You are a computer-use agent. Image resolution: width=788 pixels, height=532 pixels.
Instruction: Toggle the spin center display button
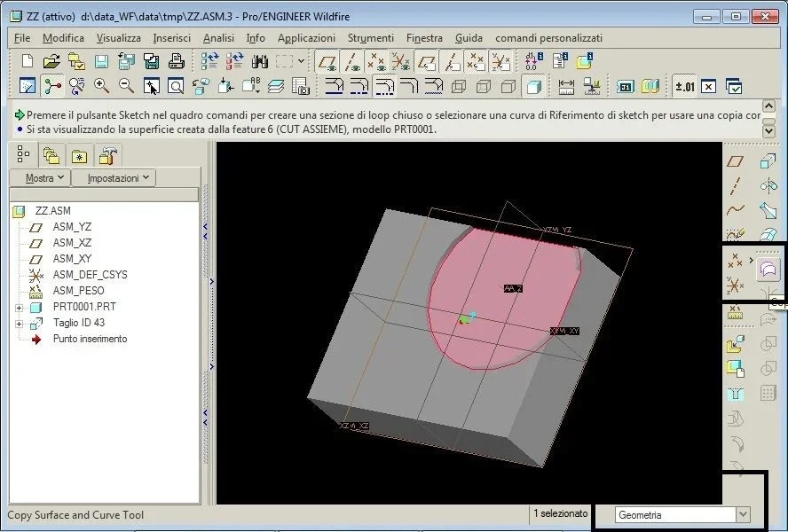(52, 86)
